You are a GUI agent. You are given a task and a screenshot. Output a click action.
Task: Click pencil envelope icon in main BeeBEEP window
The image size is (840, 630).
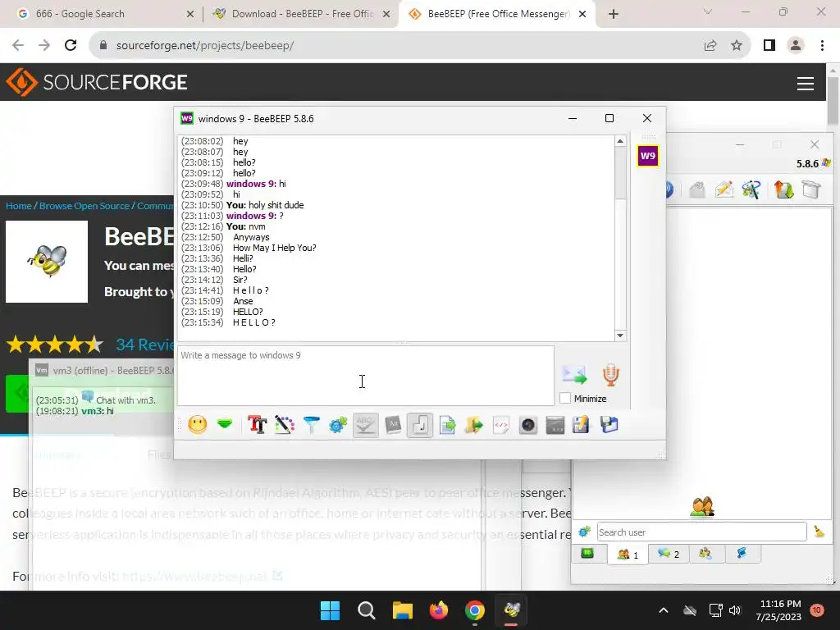(x=724, y=189)
